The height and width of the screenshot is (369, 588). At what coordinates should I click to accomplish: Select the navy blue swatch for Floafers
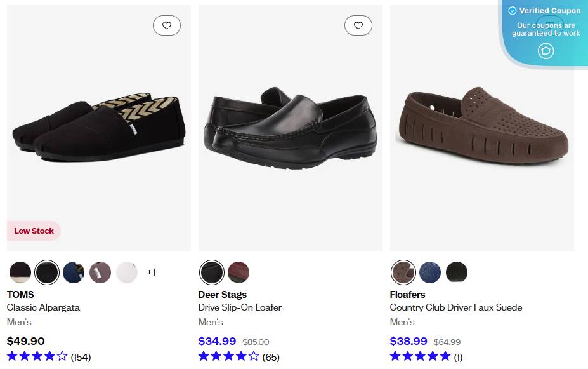(429, 272)
